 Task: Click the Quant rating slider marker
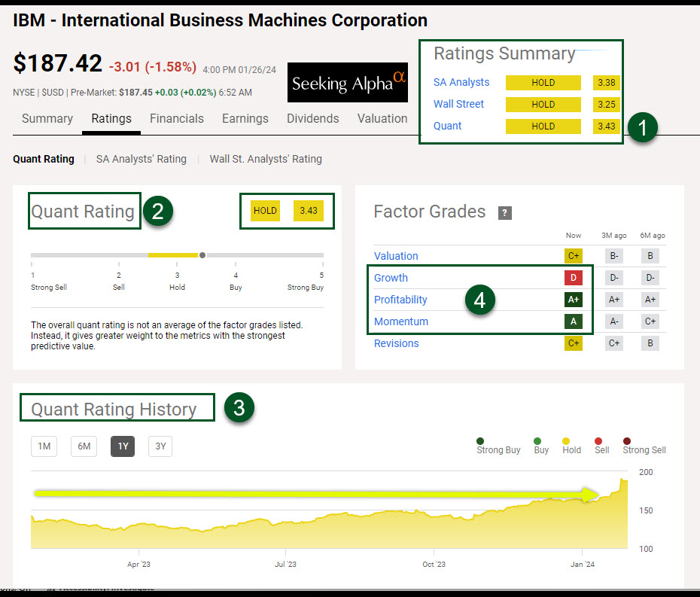click(x=202, y=255)
